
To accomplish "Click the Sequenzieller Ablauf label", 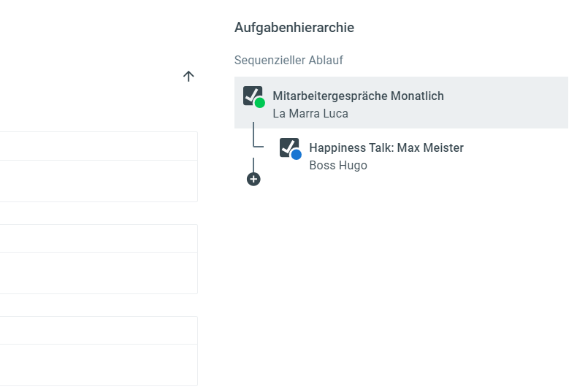I will 288,60.
